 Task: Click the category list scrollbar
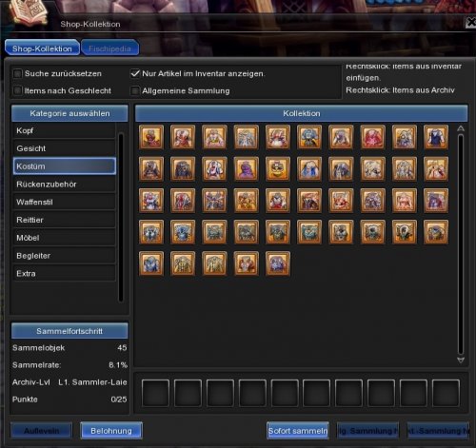click(x=121, y=218)
